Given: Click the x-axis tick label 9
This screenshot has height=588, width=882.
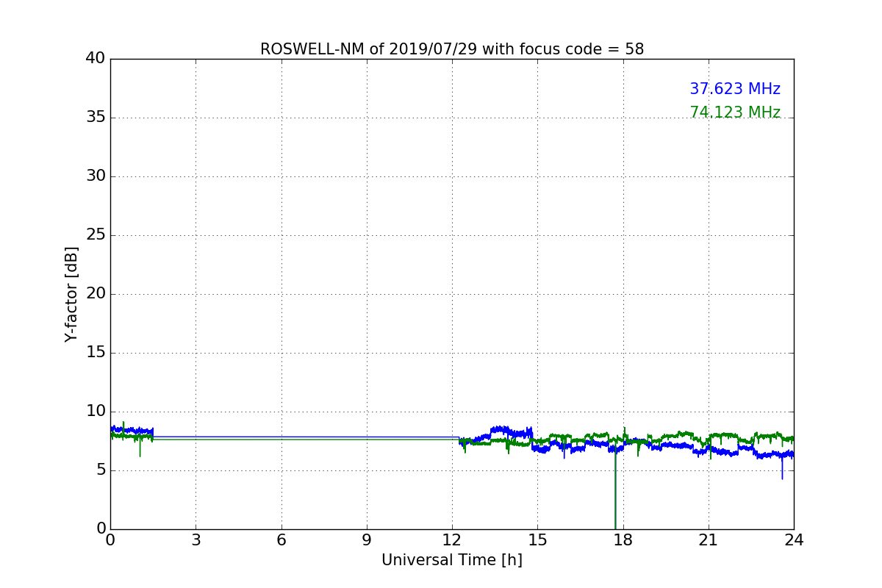Looking at the screenshot, I should pos(367,540).
